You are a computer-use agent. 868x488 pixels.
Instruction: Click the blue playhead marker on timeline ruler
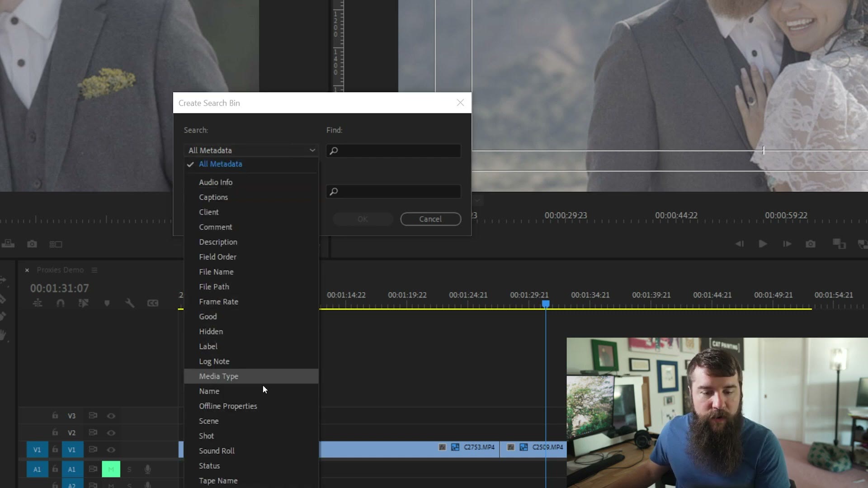pyautogui.click(x=546, y=304)
